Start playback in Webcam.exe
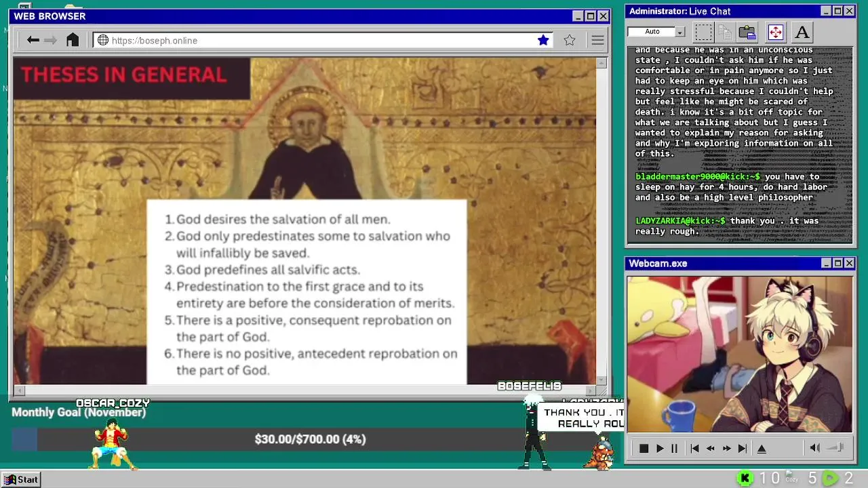 pyautogui.click(x=660, y=449)
